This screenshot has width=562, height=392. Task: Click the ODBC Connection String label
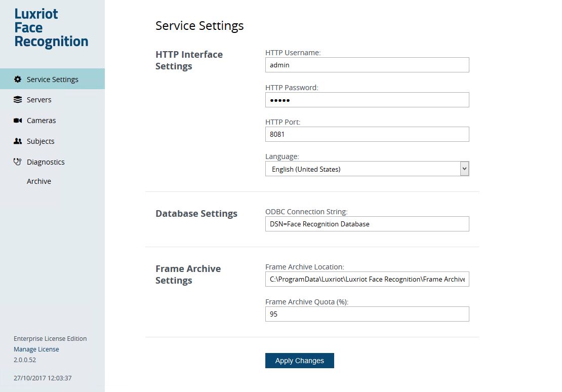point(306,212)
